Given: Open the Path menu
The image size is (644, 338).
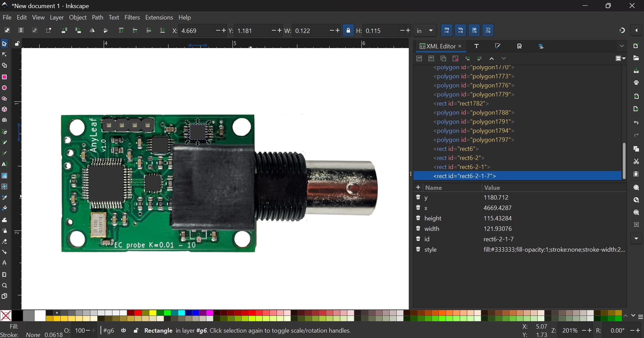Looking at the screenshot, I should point(98,17).
